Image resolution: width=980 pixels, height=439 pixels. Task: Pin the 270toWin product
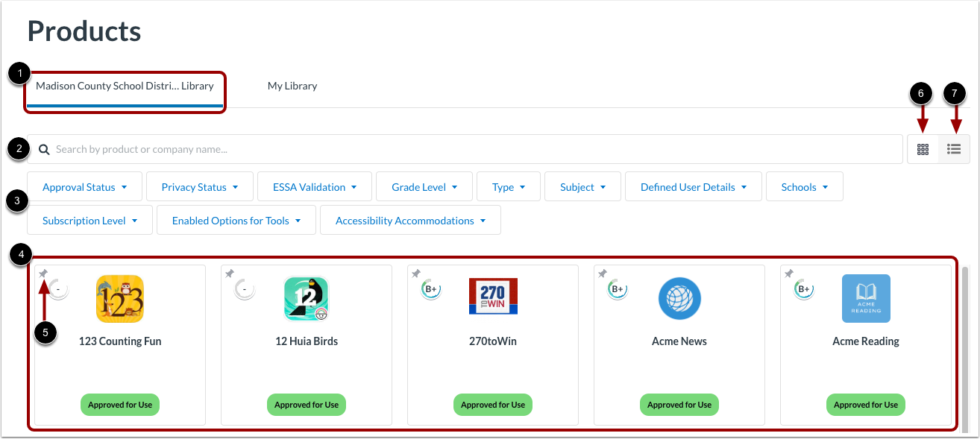click(x=416, y=274)
